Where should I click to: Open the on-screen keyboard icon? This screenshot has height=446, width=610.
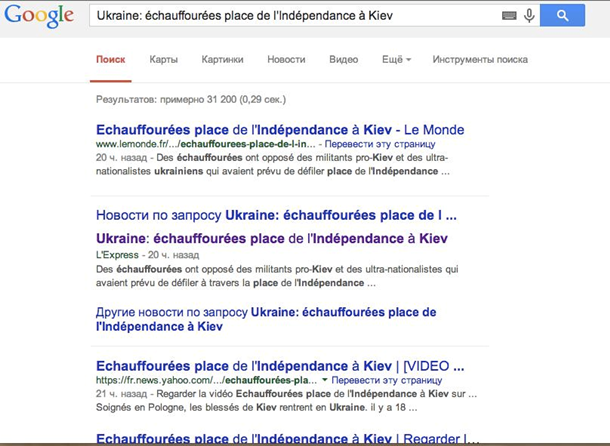(x=509, y=16)
